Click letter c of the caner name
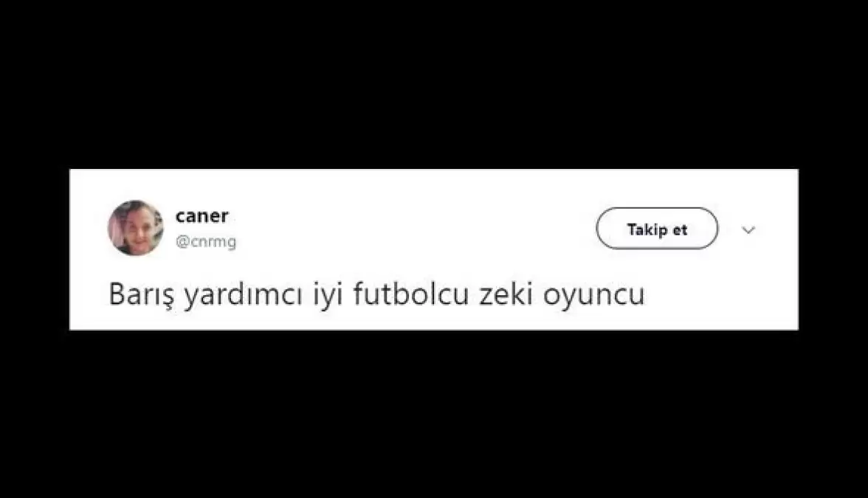The height and width of the screenshot is (498, 868). point(180,216)
